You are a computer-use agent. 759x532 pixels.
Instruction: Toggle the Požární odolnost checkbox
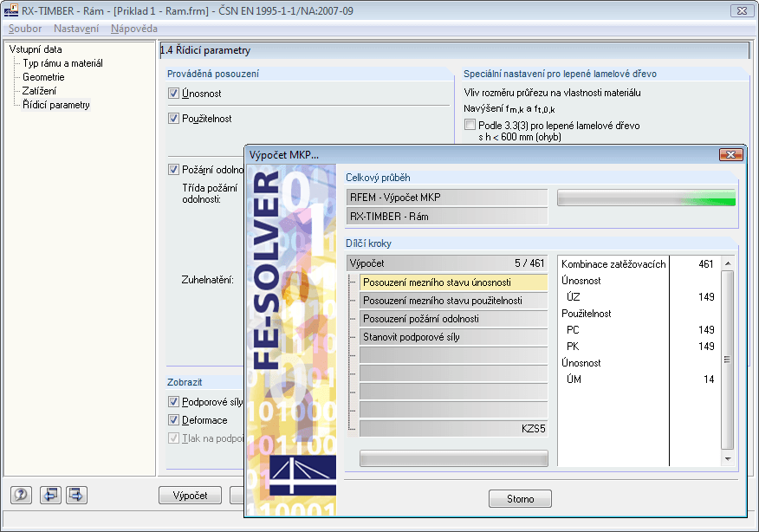[174, 170]
